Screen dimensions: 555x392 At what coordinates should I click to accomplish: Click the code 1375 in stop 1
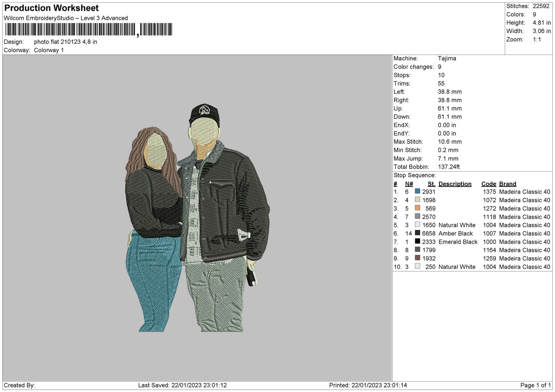[x=490, y=192]
